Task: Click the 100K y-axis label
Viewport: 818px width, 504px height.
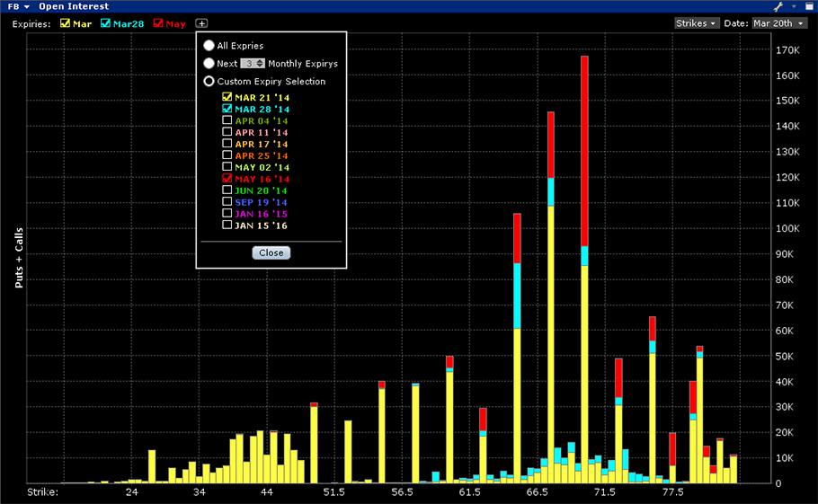Action: click(x=787, y=228)
